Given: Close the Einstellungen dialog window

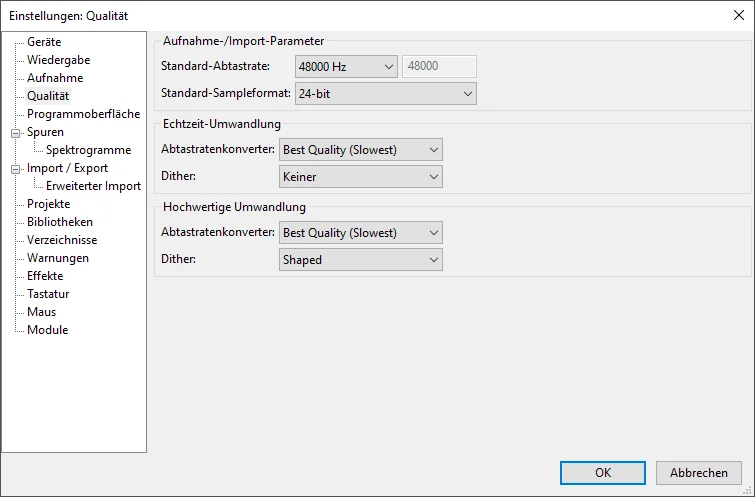Looking at the screenshot, I should (738, 14).
